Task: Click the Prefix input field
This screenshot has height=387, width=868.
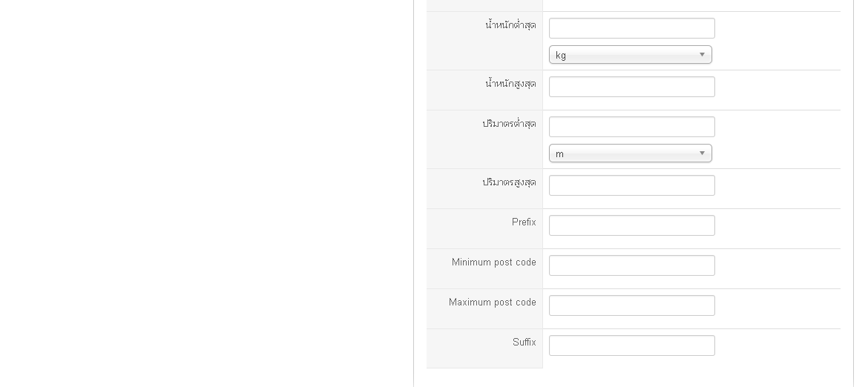Action: pos(631,225)
